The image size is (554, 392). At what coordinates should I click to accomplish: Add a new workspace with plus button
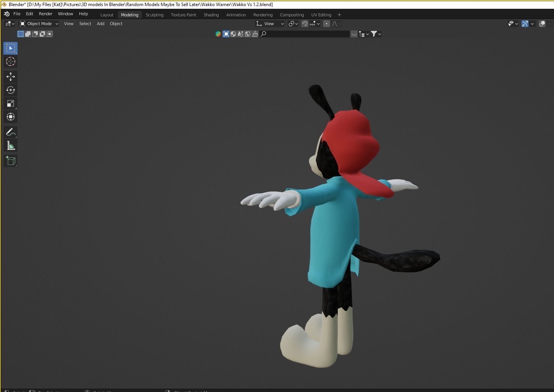click(x=339, y=15)
